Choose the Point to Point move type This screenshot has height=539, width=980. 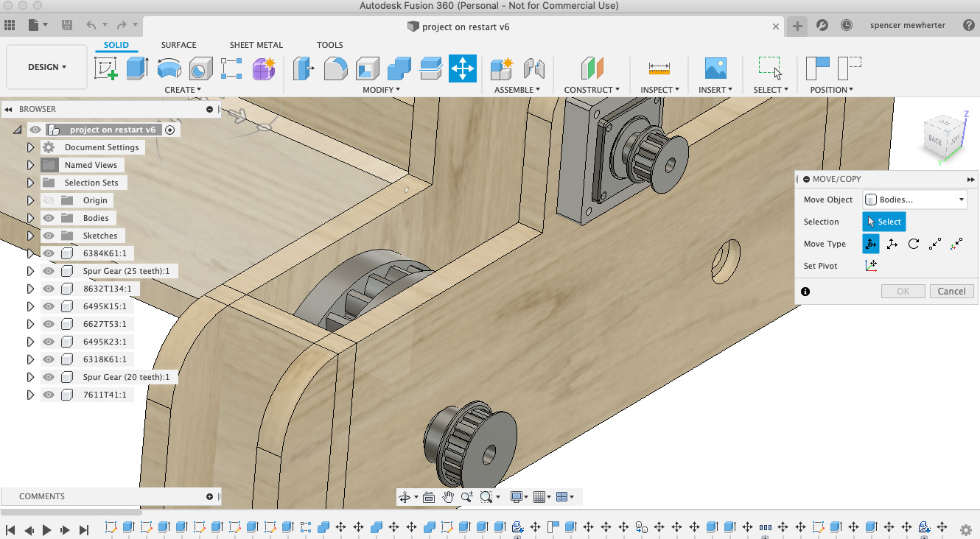[935, 244]
